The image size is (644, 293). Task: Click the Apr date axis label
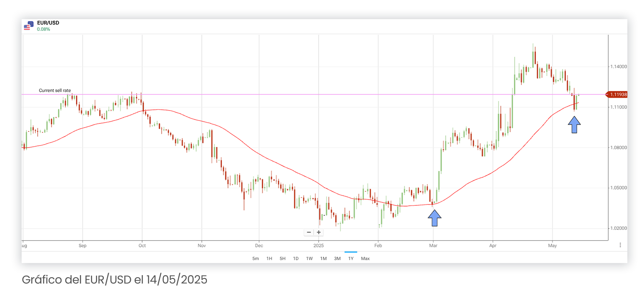493,245
